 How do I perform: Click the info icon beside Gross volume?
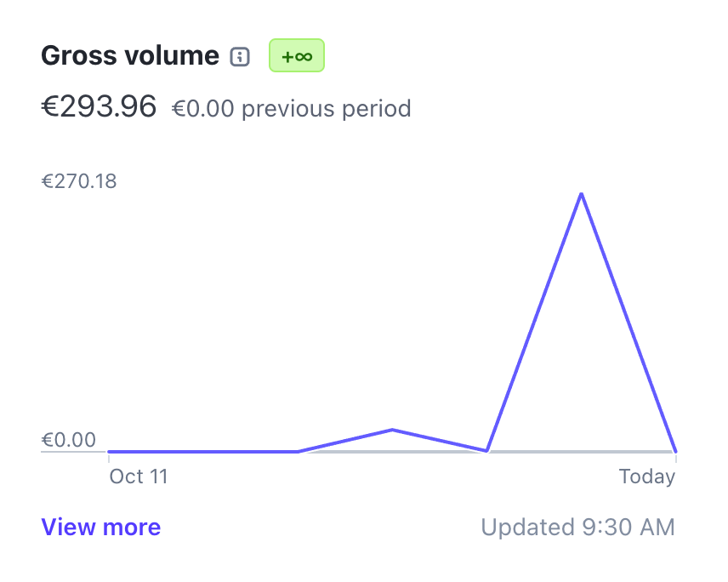241,57
